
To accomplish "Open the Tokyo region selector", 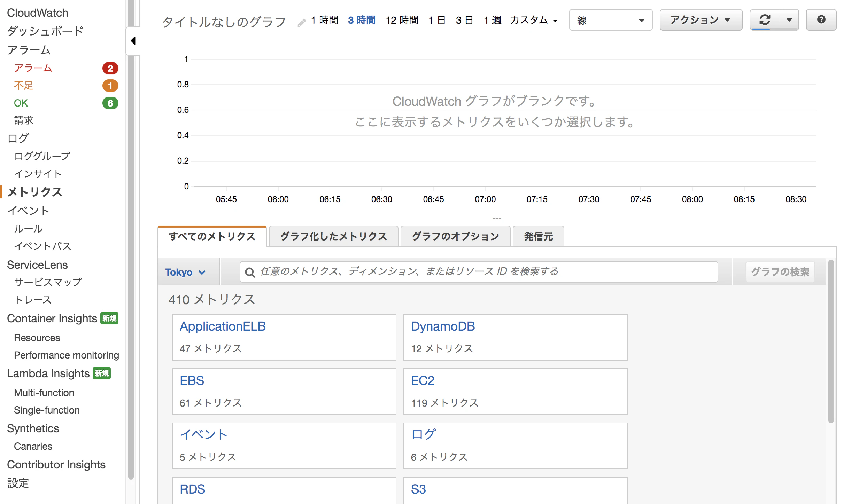I will 185,272.
